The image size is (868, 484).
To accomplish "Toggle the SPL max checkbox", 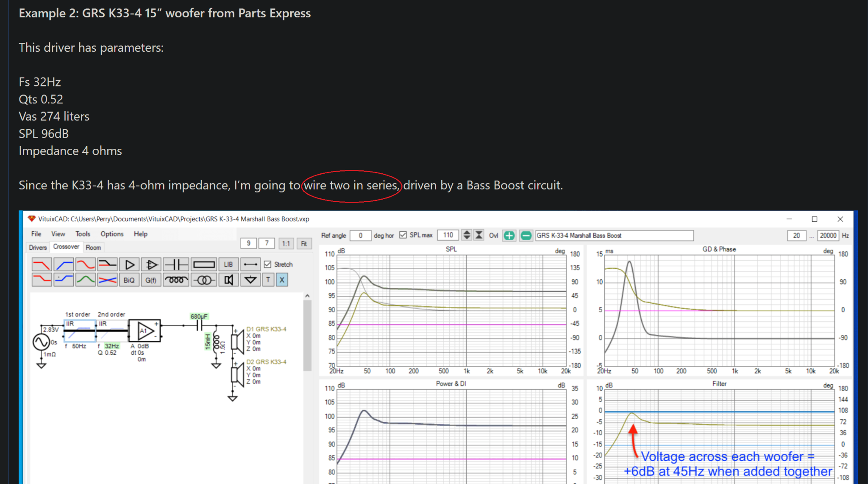I will click(x=403, y=235).
